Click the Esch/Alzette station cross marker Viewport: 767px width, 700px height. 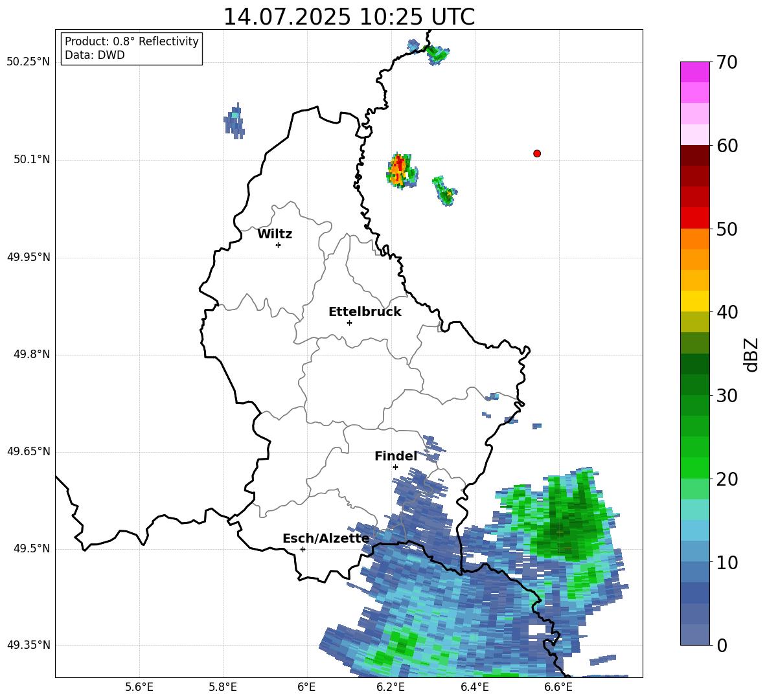coord(303,549)
